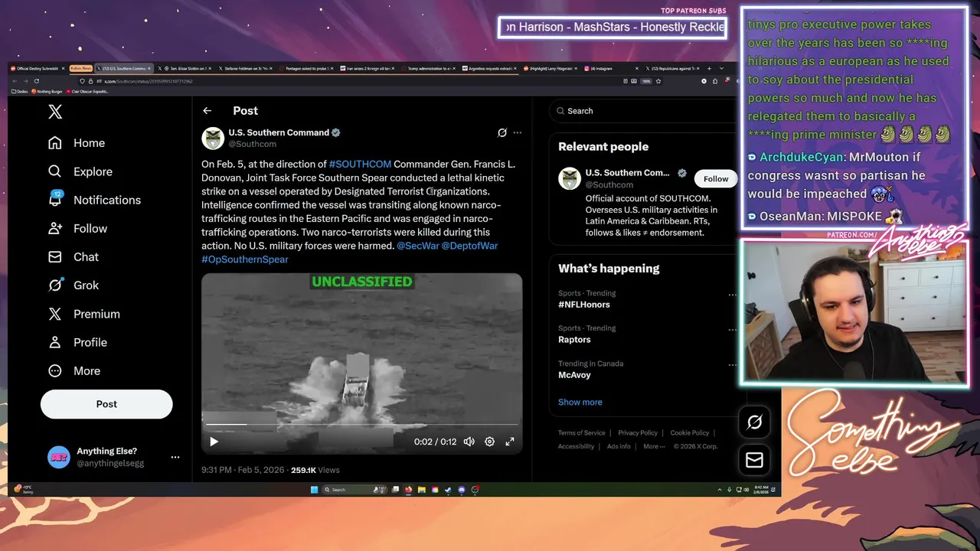Open Terms of Service link
Image resolution: width=980 pixels, height=551 pixels.
(582, 433)
